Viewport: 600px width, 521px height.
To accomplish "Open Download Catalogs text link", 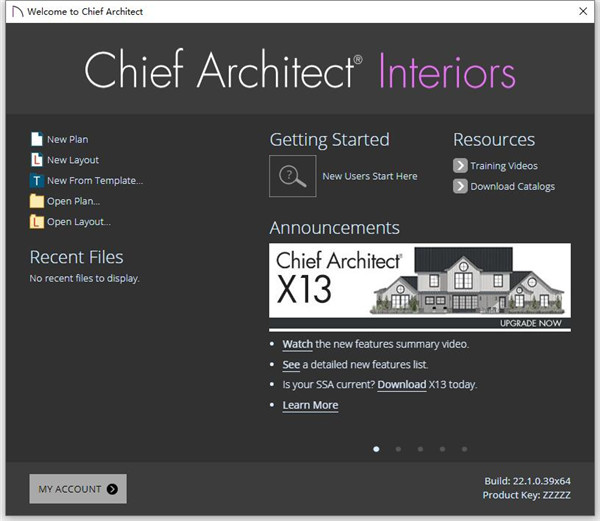I will point(512,186).
